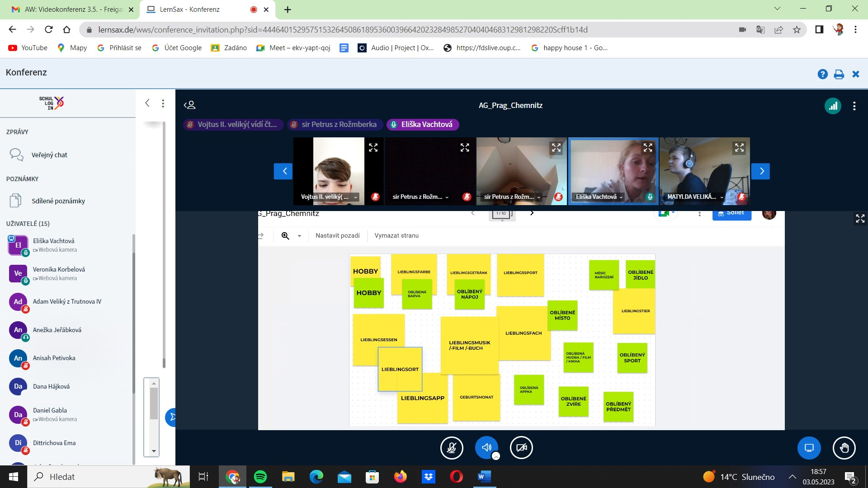Click the raise hand icon

[844, 448]
